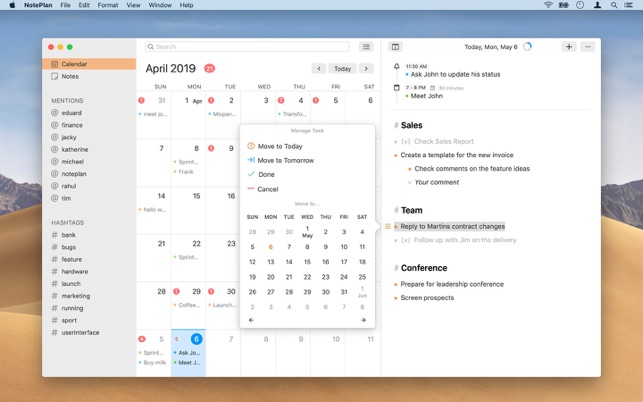Open the View menu
The image size is (643, 402).
pos(133,5)
